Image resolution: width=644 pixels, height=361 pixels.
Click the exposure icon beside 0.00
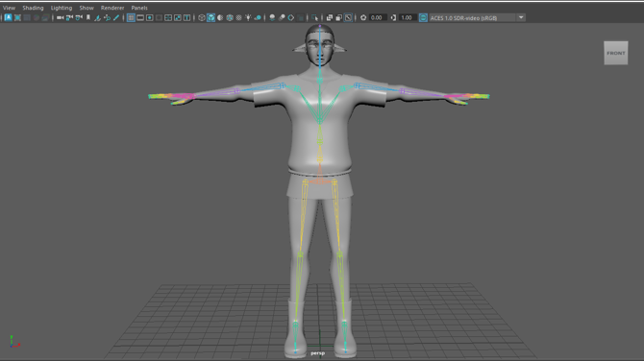pyautogui.click(x=363, y=17)
